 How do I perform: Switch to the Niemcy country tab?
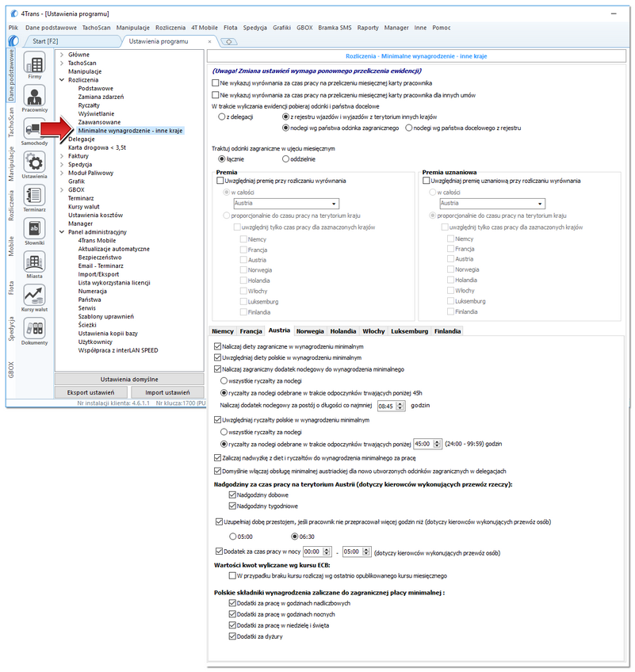[223, 331]
